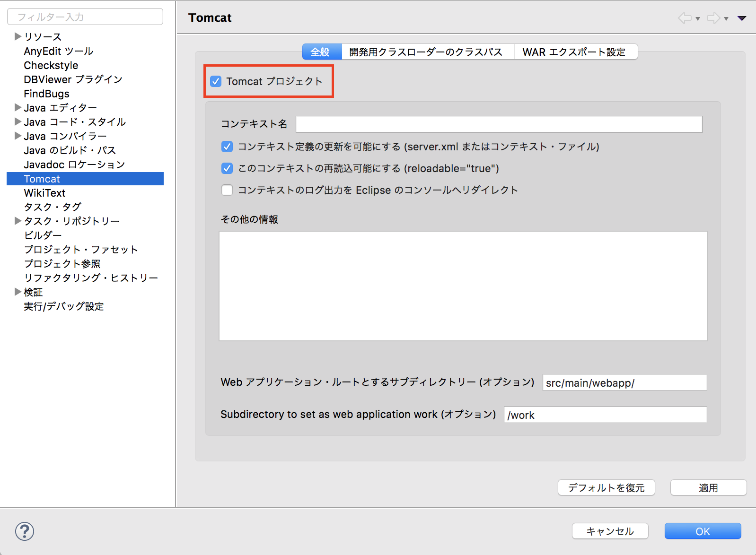Select AnyEdit ツール in the tree

click(58, 51)
